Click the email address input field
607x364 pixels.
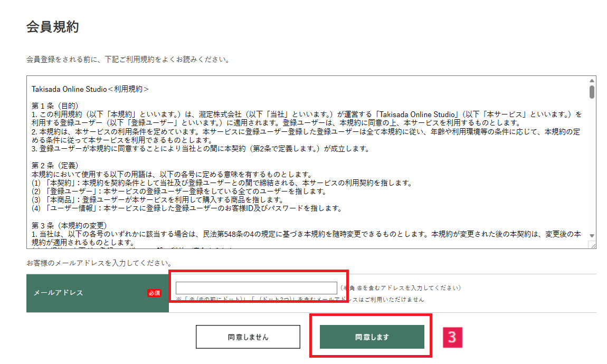(257, 288)
